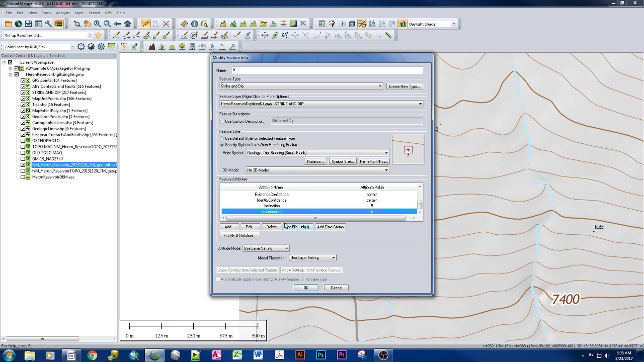644x362 pixels.
Task: Click the green check mark digitizer icon
Action: click(237, 35)
